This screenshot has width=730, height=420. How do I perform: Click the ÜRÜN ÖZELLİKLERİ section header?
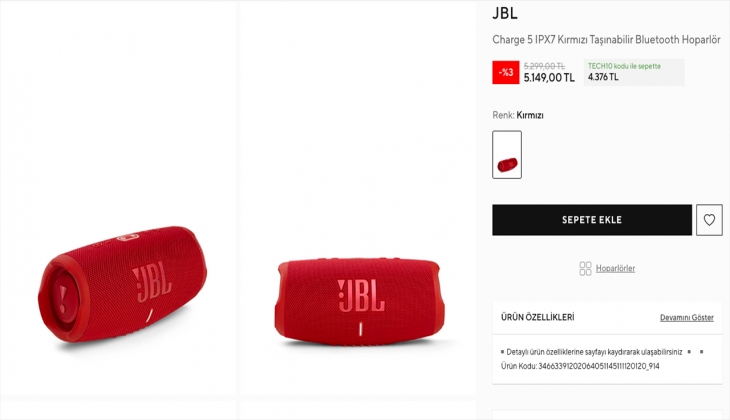[538, 317]
